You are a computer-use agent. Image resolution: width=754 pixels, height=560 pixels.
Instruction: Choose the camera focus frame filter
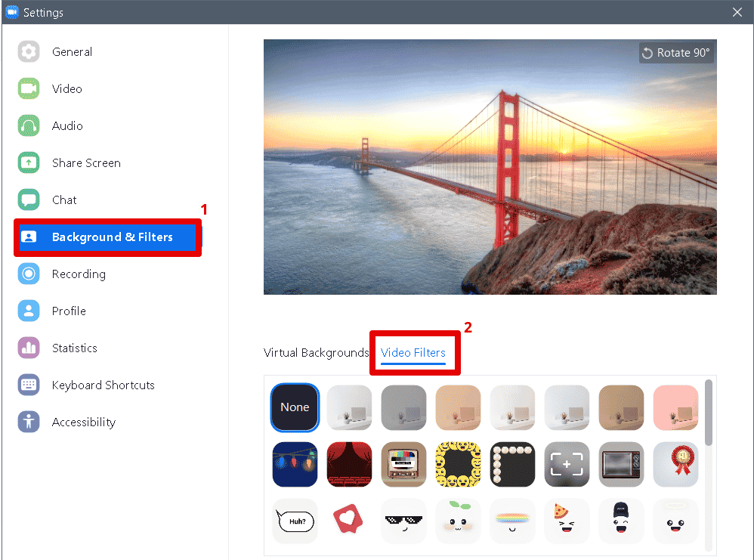(567, 464)
